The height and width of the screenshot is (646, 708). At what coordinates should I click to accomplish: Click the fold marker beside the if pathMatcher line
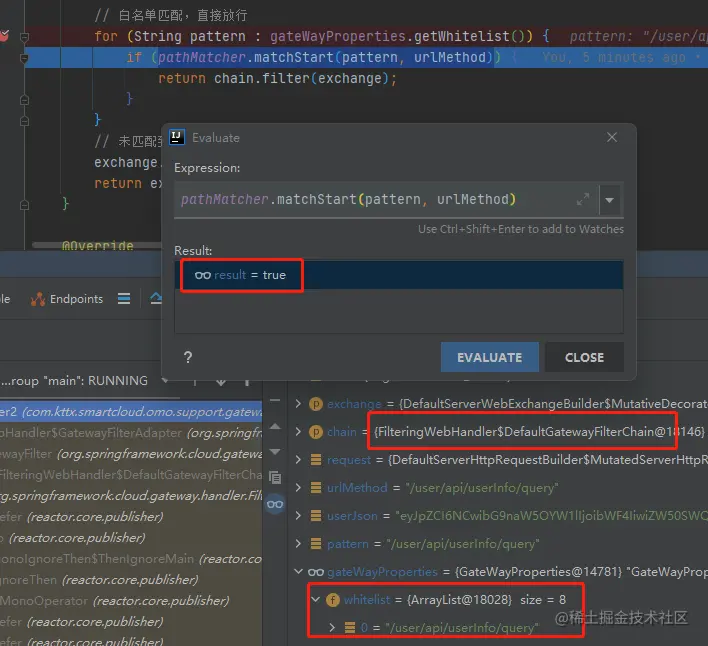tap(24, 58)
